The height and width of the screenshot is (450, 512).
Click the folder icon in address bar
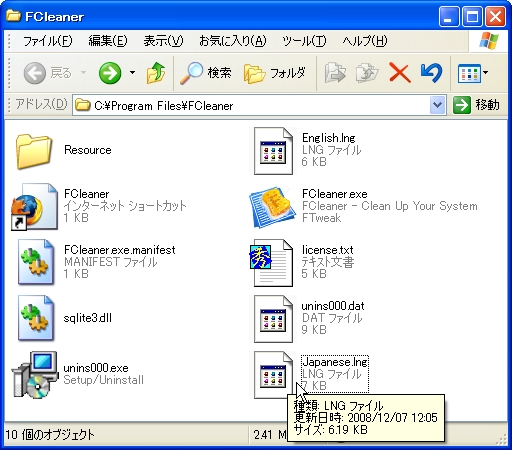click(83, 105)
